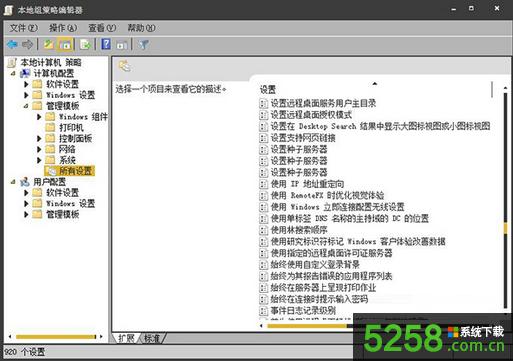Click the Forward arrow toolbar icon
Image resolution: width=513 pixels, height=361 pixels.
[x=27, y=44]
